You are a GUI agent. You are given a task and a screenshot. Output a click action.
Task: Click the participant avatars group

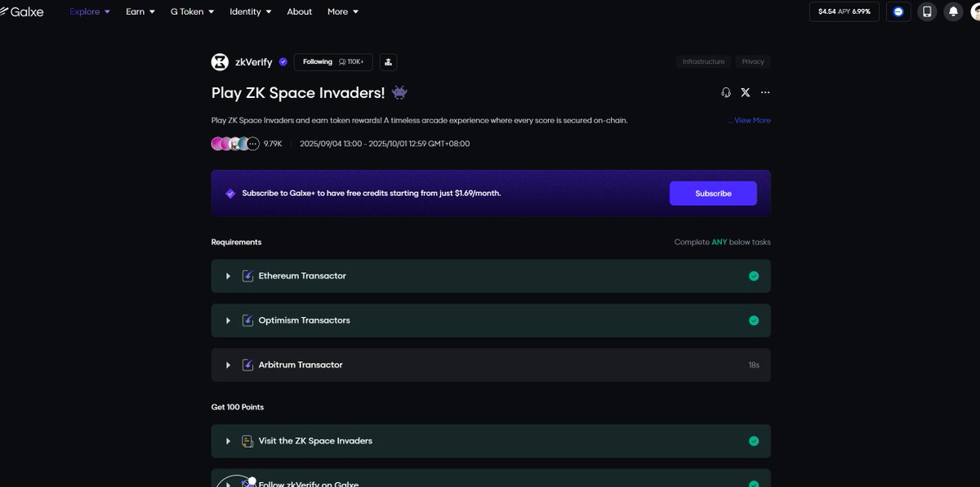pos(235,144)
